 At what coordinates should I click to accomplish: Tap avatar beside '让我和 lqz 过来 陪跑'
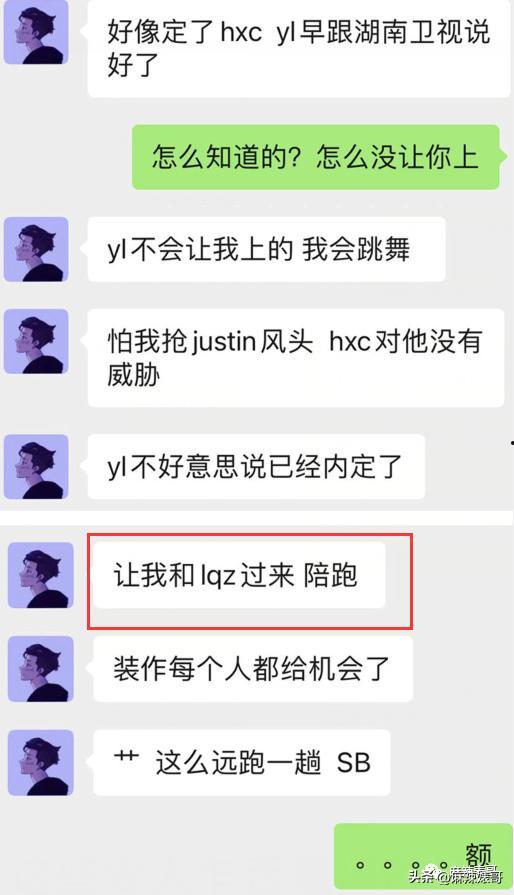point(41,575)
